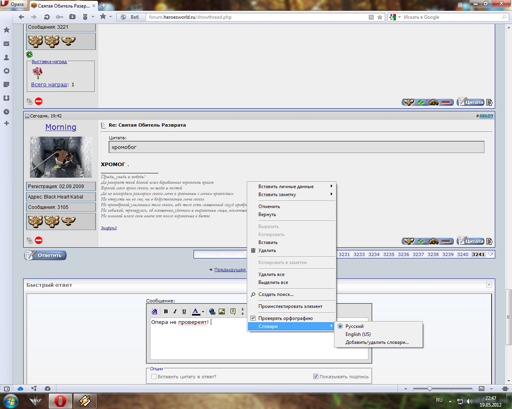
Task: Open the dropdown arrow beside the bookmark star
Action: [111, 17]
